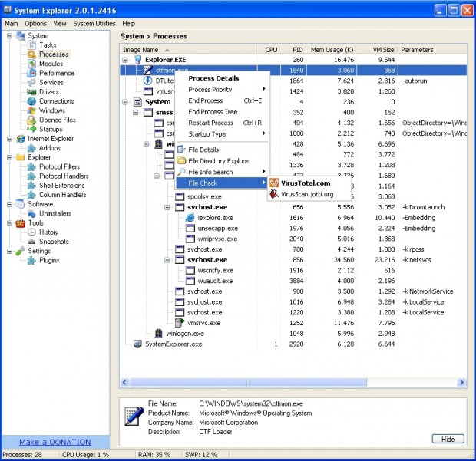Open the System Utilities menu
Screen dimensions: 476x461
(x=94, y=24)
